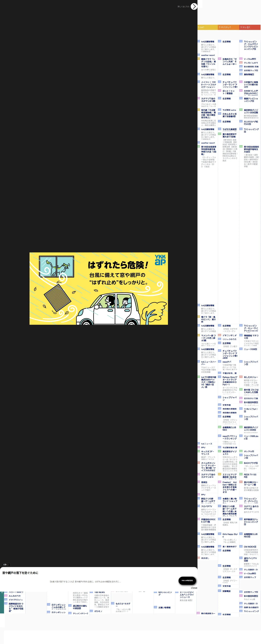261x644 pixels.
Task: Open tvkプロ野球中継 横浜DeNAベイスターズ listing
Action: (x=208, y=382)
